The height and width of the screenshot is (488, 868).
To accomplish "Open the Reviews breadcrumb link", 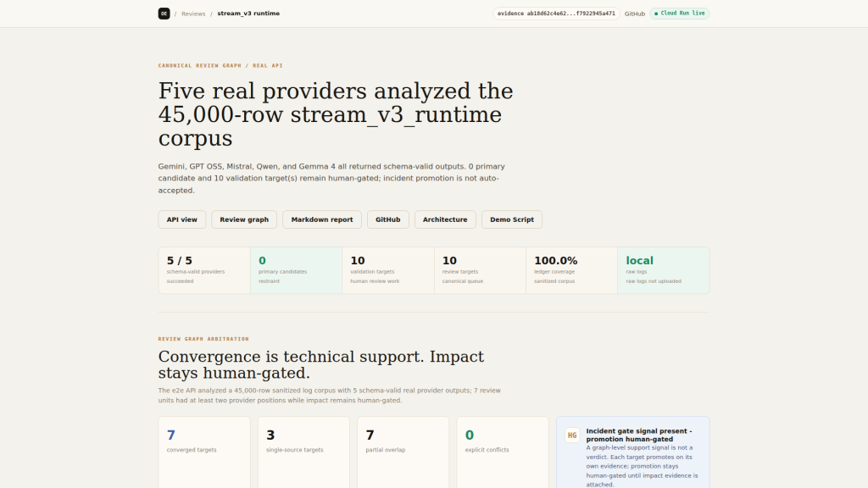I will tap(193, 14).
